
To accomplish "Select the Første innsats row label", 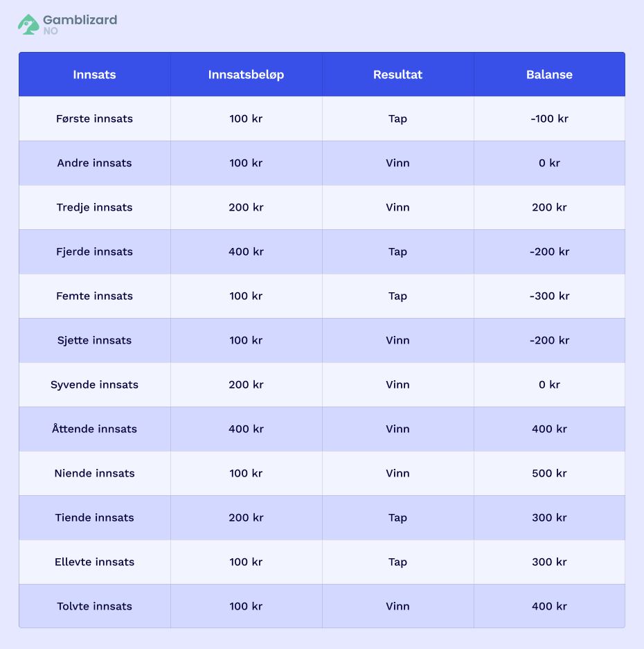I will tap(94, 119).
